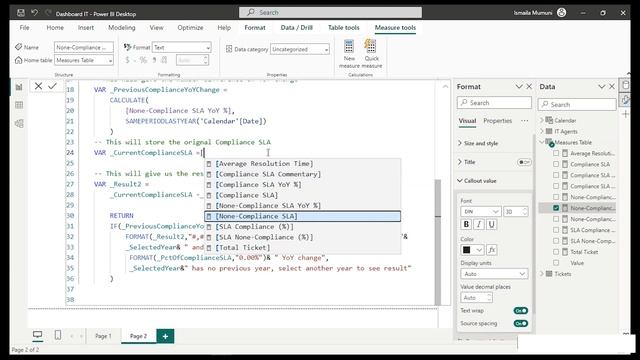Viewport: 640px width, 360px height.
Task: Uncheck the selected None-Compliance measure checkbox
Action: pos(556,208)
